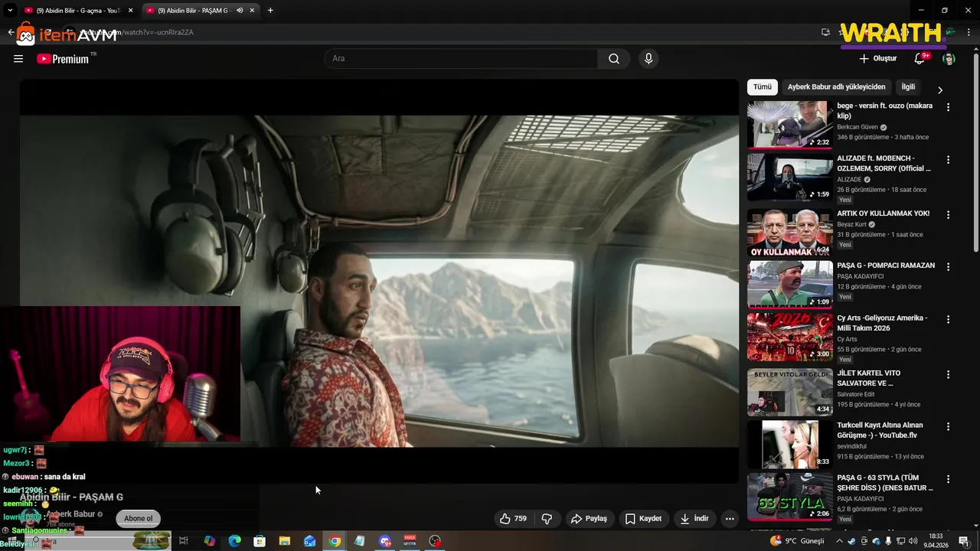The height and width of the screenshot is (551, 980).
Task: Like the video with thumbs up
Action: point(513,519)
